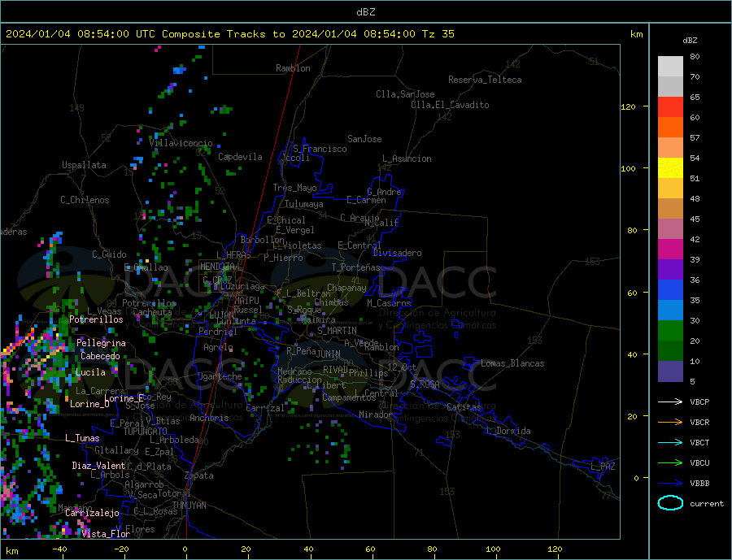Click the white VBCP arrow legend icon
Screen dimensions: 732x560
(x=670, y=402)
